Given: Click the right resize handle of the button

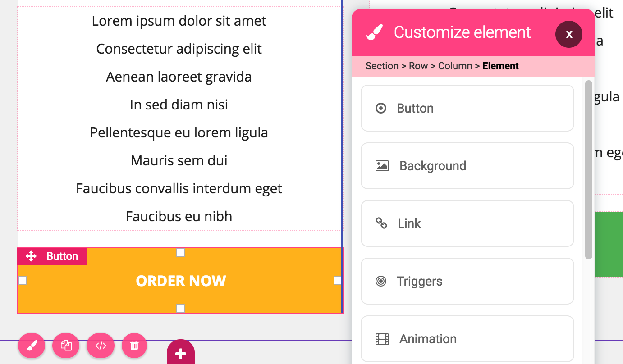Looking at the screenshot, I should [x=338, y=281].
